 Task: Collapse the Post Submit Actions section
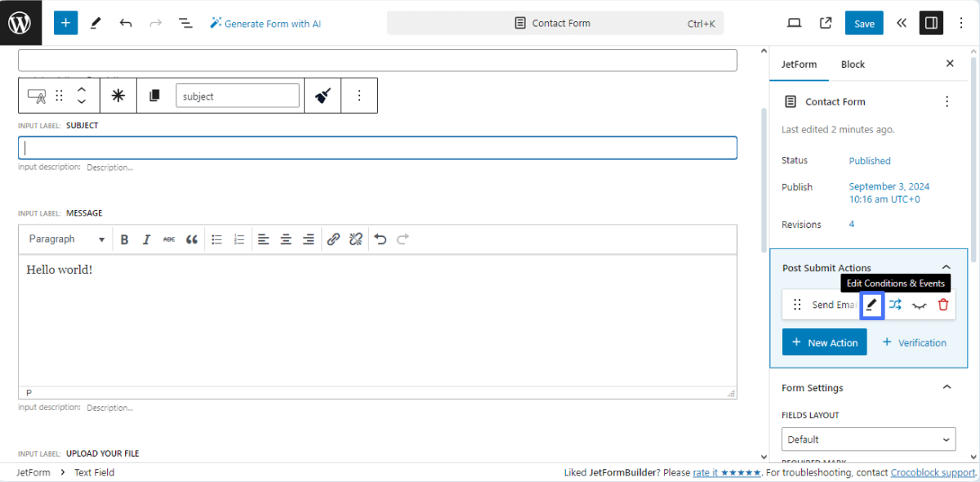tap(946, 266)
